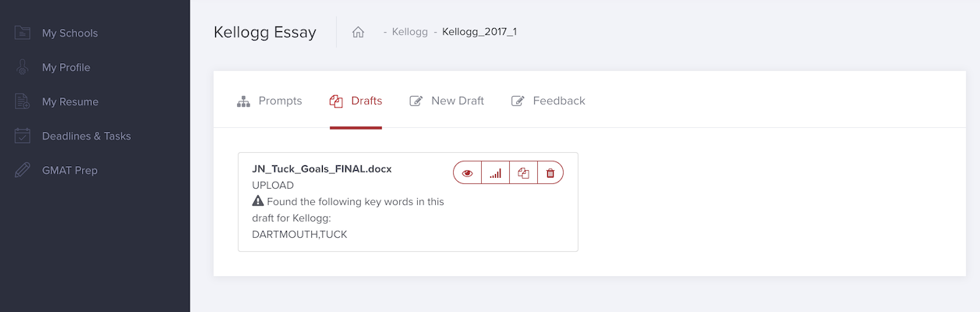Switch to the Prompts tab
The height and width of the screenshot is (312, 980).
[269, 101]
